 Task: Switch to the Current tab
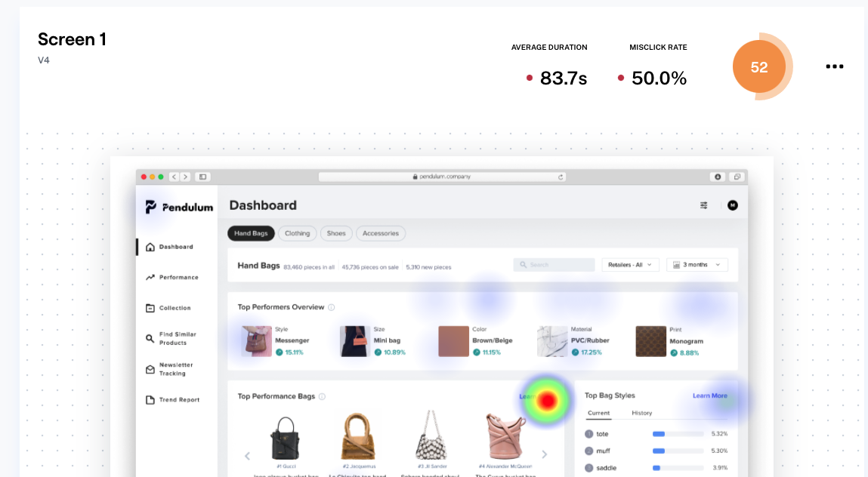[x=598, y=413]
